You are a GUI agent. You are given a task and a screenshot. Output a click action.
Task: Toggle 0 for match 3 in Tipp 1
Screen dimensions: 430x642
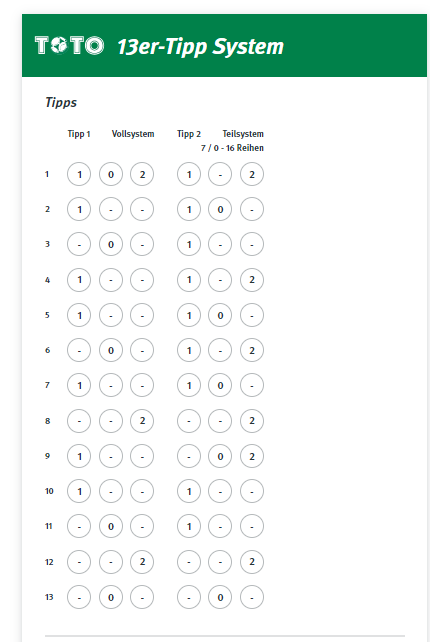pyautogui.click(x=111, y=244)
